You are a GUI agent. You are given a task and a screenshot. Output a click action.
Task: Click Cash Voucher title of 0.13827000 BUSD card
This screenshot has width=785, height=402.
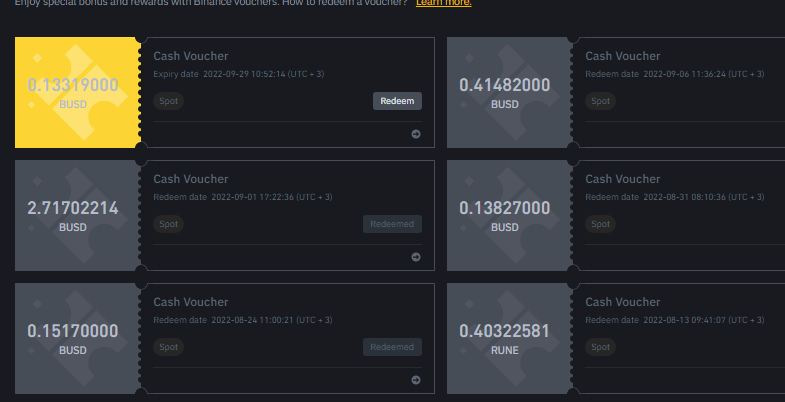point(623,179)
